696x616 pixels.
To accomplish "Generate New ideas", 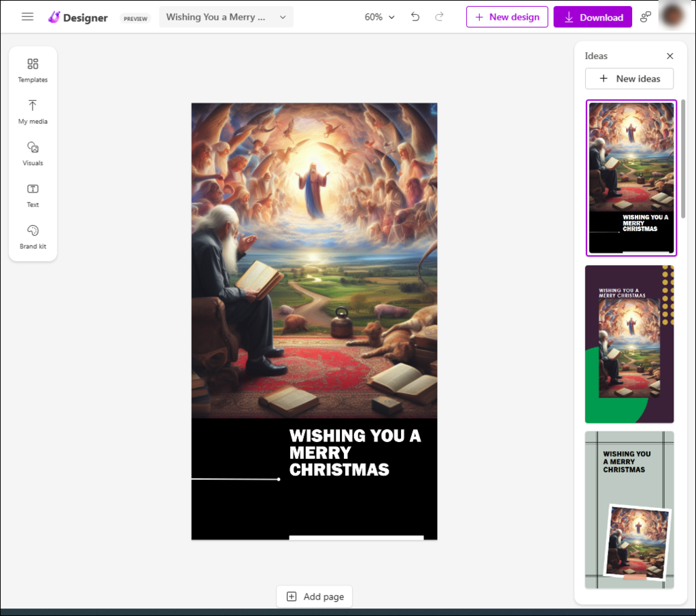I will coord(629,79).
